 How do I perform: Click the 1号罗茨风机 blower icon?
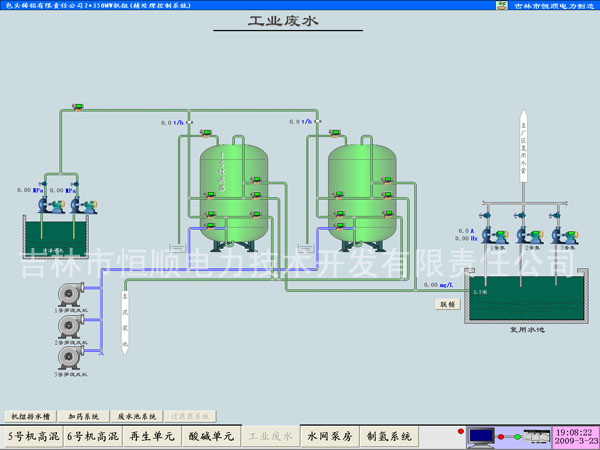(68, 295)
